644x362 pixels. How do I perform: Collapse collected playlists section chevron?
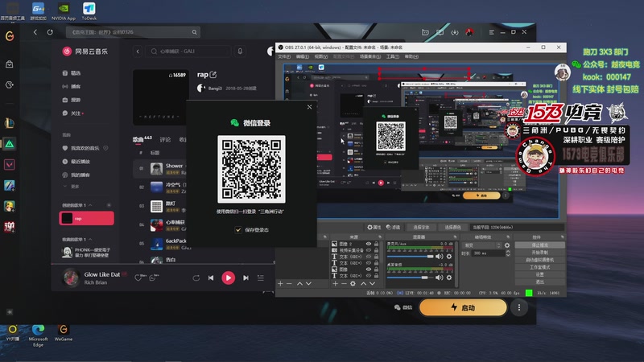(90, 239)
